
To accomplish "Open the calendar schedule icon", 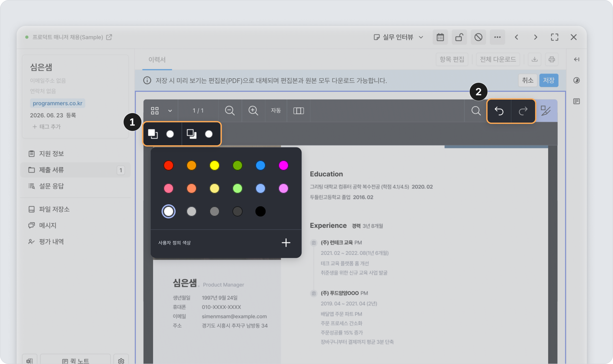I will tap(440, 37).
